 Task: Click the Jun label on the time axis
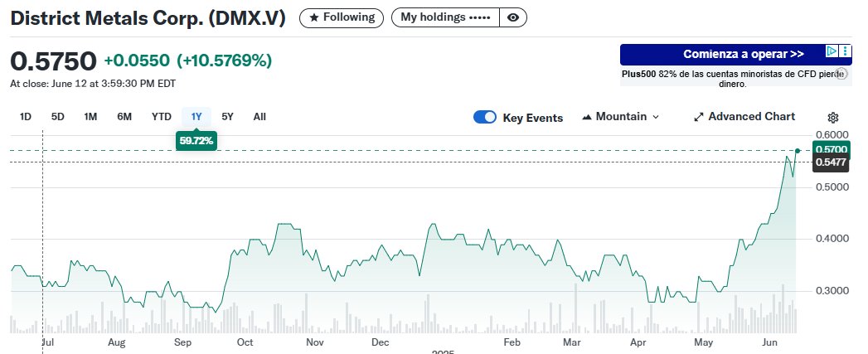770,342
